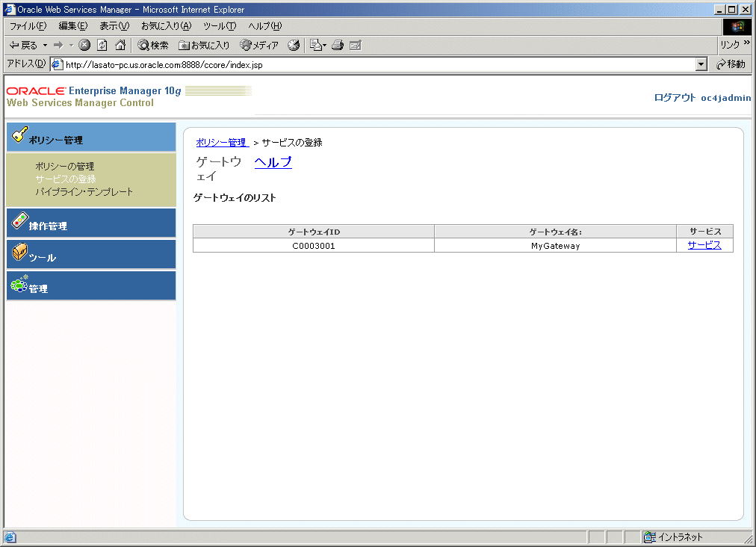Viewport: 756px width, 547px height.
Task: Click the Mail toolbar icon
Action: click(316, 46)
